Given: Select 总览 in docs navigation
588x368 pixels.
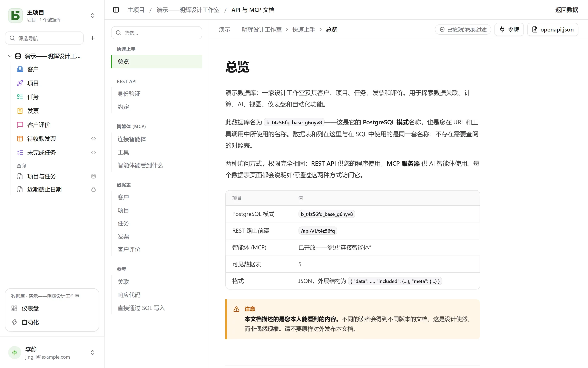Looking at the screenshot, I should pos(156,62).
